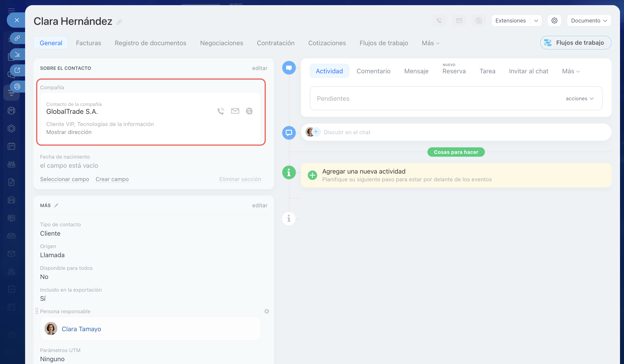The image size is (624, 364).
Task: Click the green plus to add activity
Action: [312, 175]
